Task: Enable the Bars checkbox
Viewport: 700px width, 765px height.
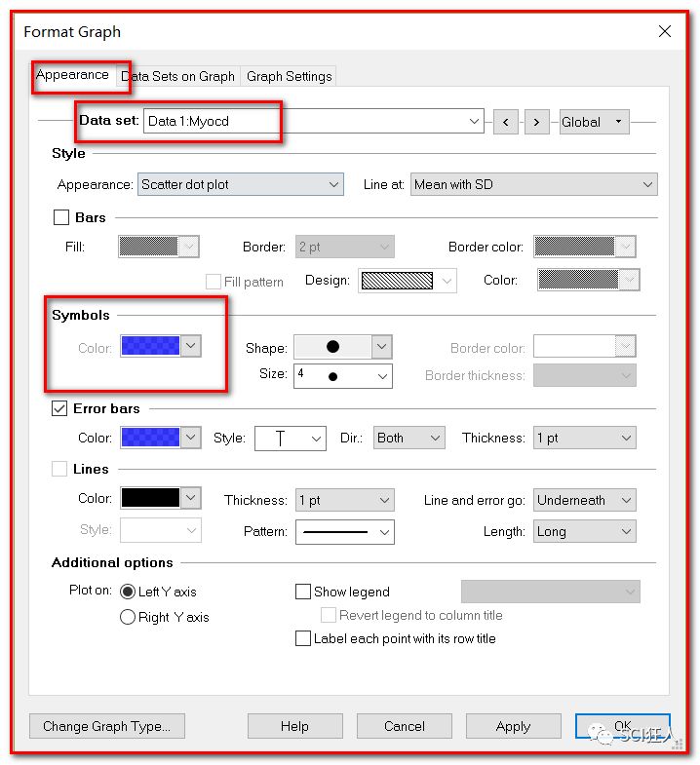Action: [61, 218]
